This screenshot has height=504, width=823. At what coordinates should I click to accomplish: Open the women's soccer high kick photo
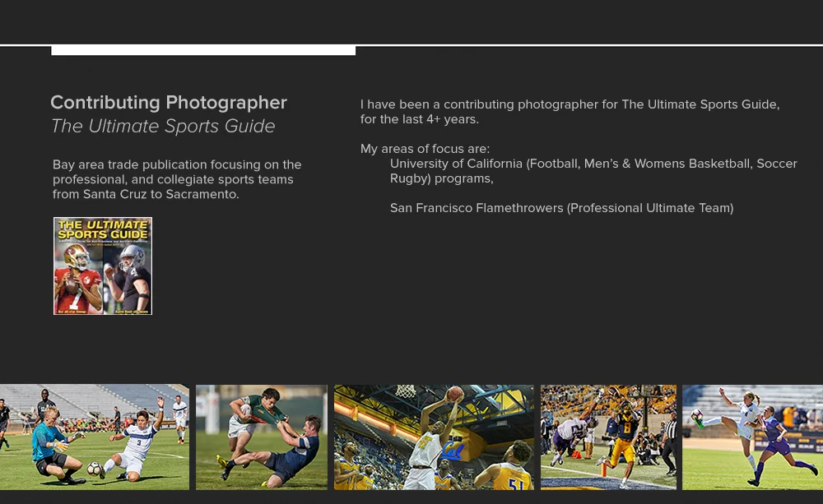753,437
